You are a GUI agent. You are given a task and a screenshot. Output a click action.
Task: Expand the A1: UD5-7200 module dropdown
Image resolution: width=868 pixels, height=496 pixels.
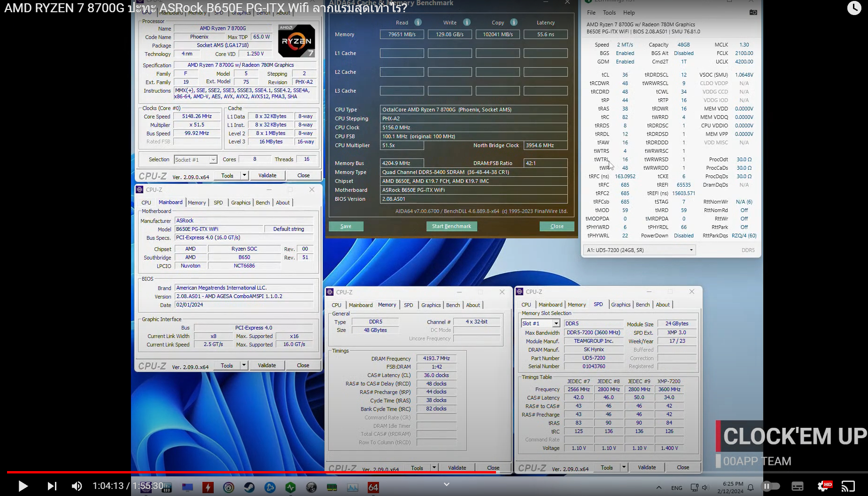639,250
